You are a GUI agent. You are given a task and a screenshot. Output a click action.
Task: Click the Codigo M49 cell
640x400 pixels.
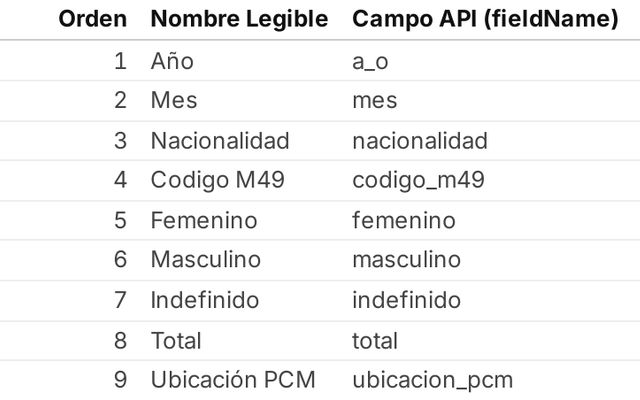(x=217, y=181)
